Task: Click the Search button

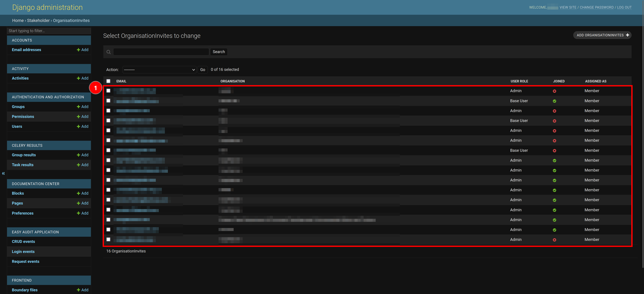Action: pos(219,52)
